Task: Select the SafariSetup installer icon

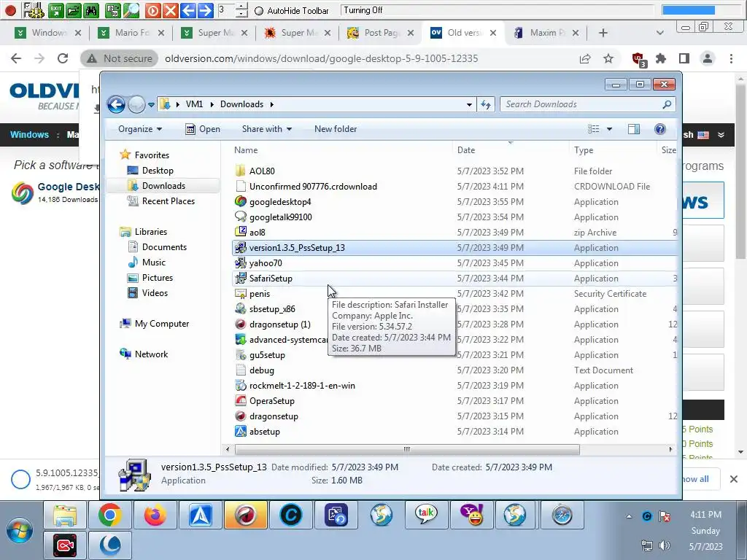Action: coord(241,278)
